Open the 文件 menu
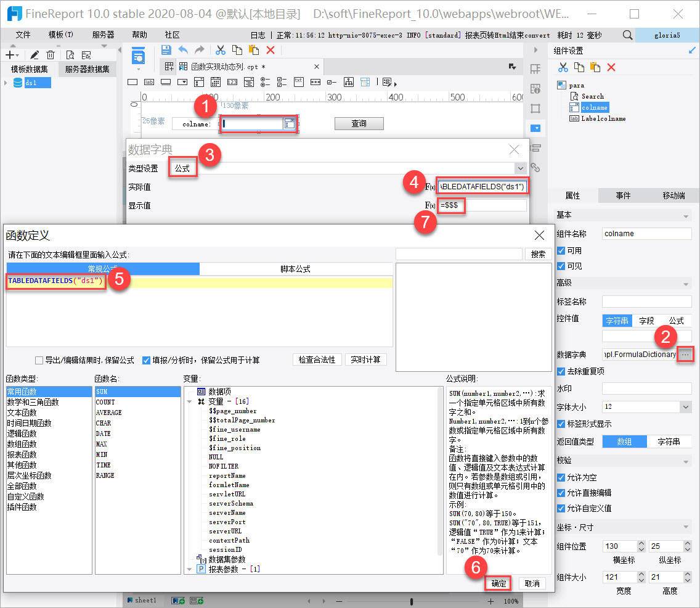 click(x=23, y=35)
